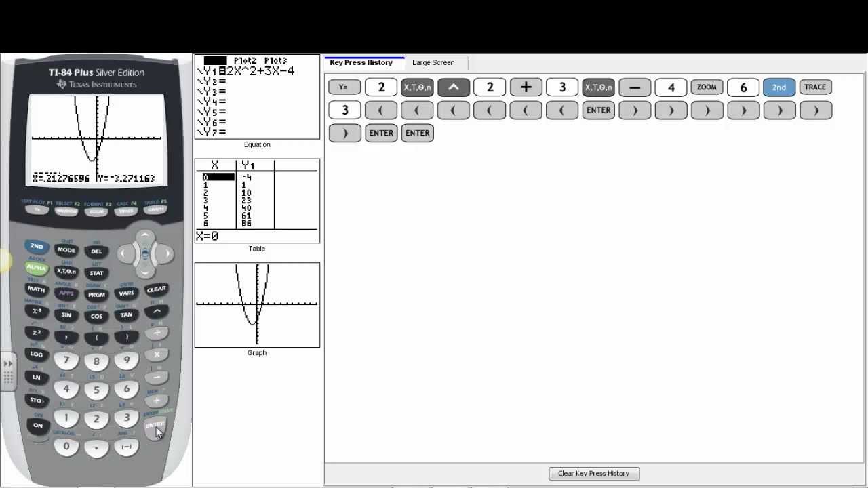Click the PRGM key
The image size is (868, 488).
(x=96, y=295)
